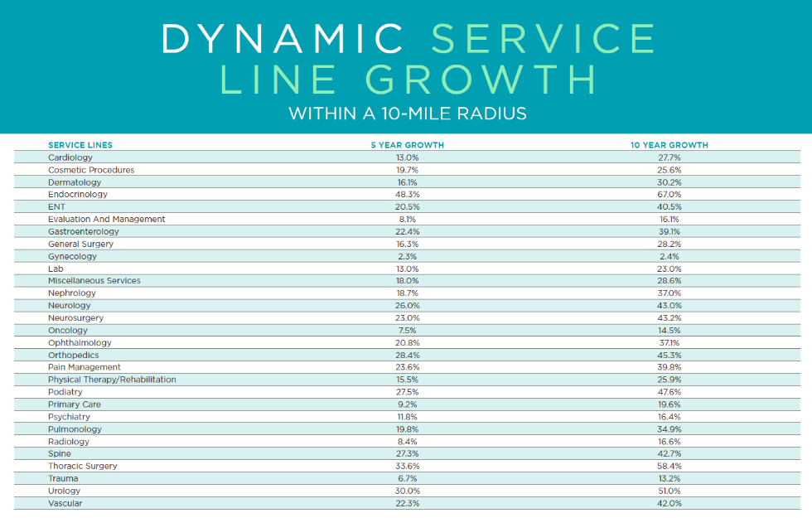Click the Gynecology service line label
This screenshot has height=518, width=812.
click(x=72, y=256)
